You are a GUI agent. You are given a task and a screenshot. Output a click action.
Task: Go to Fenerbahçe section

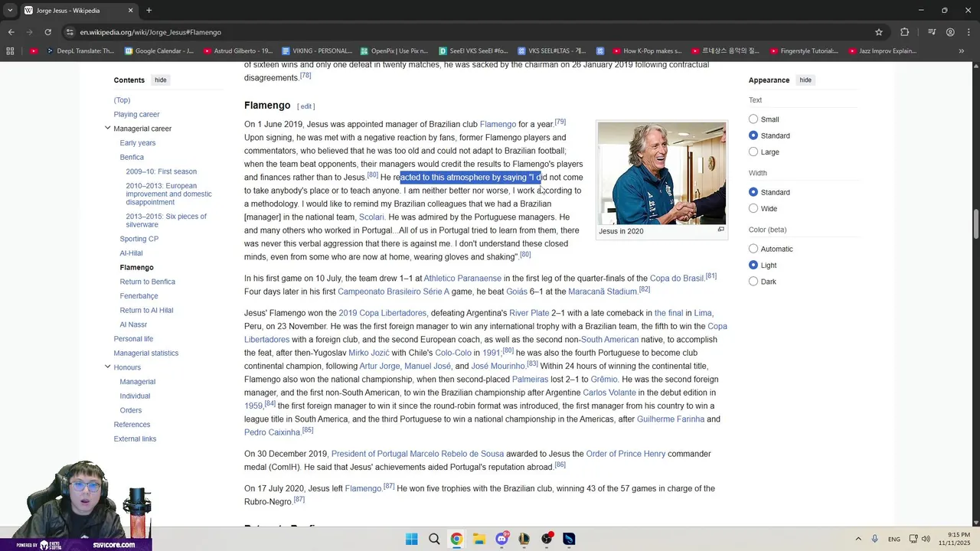click(x=139, y=295)
